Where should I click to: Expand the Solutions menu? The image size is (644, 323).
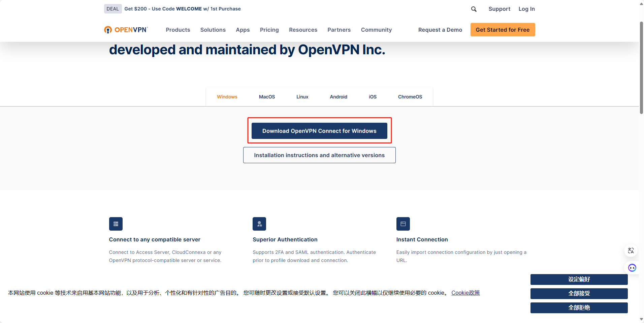click(213, 30)
